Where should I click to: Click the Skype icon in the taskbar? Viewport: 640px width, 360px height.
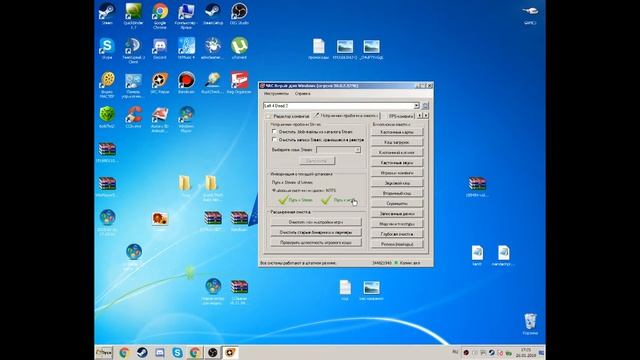tap(177, 352)
